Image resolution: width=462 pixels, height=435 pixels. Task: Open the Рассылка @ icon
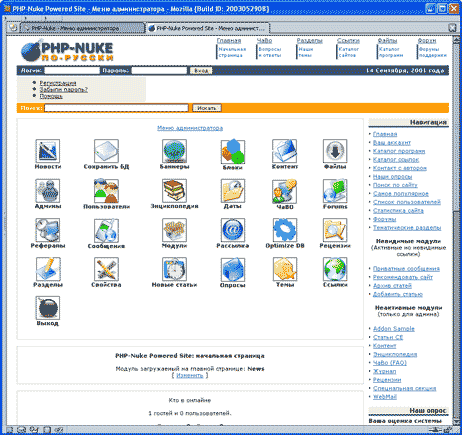233,230
